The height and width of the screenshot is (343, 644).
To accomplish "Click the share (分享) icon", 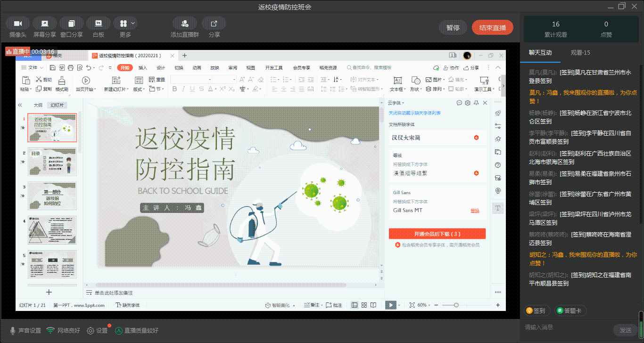I will (x=214, y=24).
